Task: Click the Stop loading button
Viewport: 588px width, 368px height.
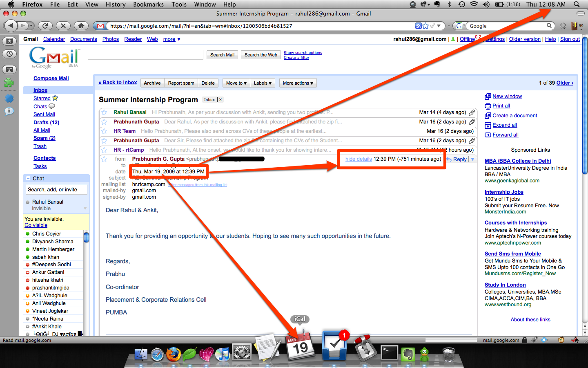Action: (x=63, y=26)
